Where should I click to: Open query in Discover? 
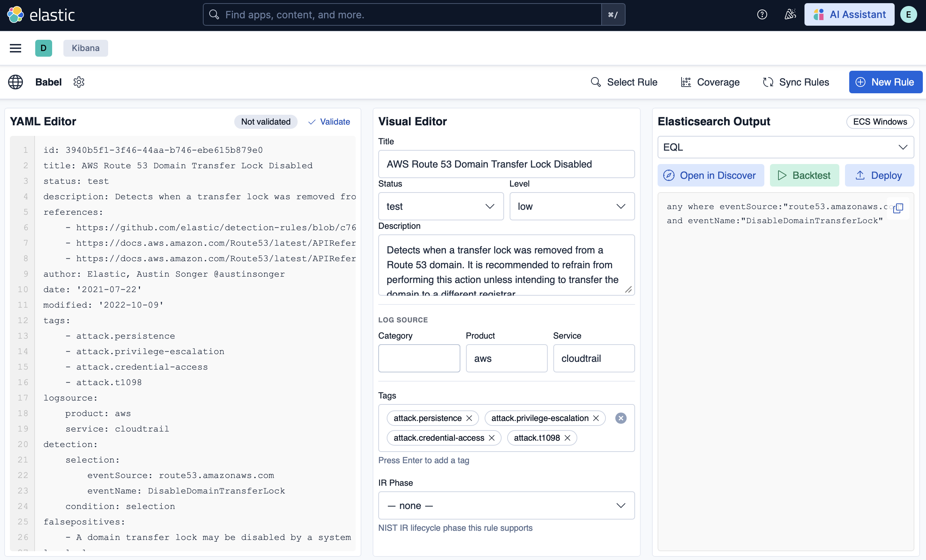711,175
